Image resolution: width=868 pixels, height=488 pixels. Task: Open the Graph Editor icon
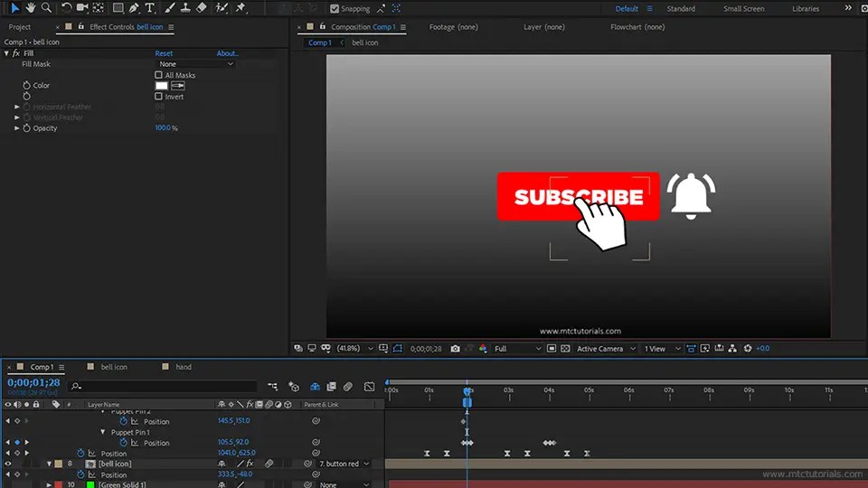click(x=369, y=387)
